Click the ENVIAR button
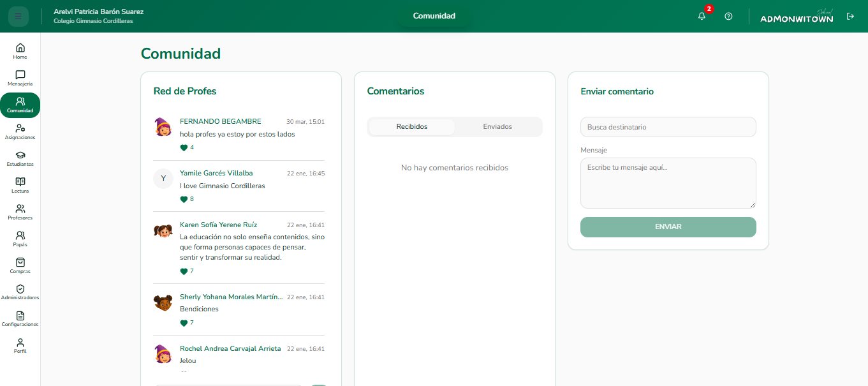868x386 pixels. tap(668, 226)
